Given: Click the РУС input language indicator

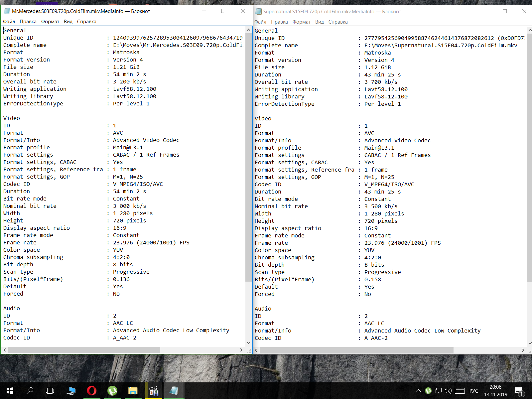Looking at the screenshot, I should (x=474, y=391).
